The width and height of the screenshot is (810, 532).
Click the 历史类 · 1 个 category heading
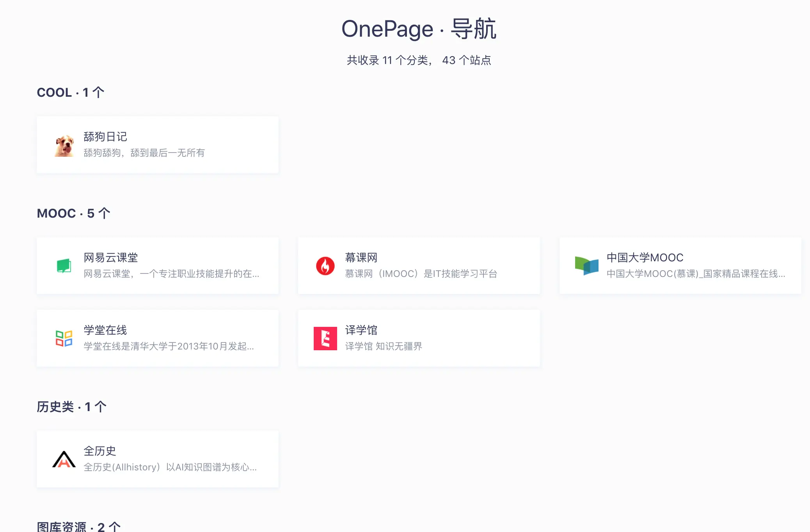[72, 407]
